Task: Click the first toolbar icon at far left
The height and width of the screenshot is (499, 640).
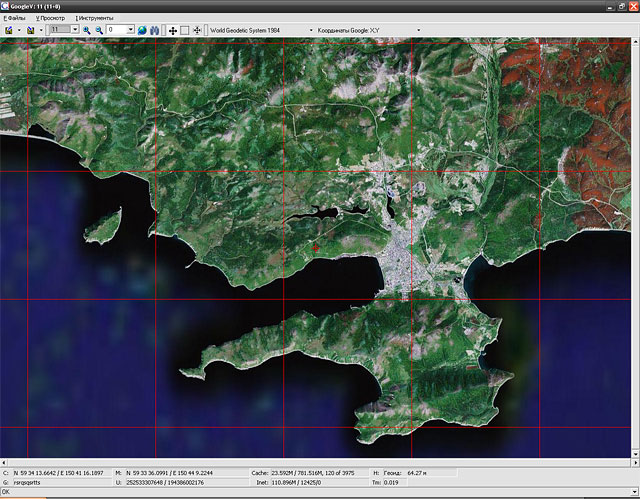Action: tap(8, 30)
